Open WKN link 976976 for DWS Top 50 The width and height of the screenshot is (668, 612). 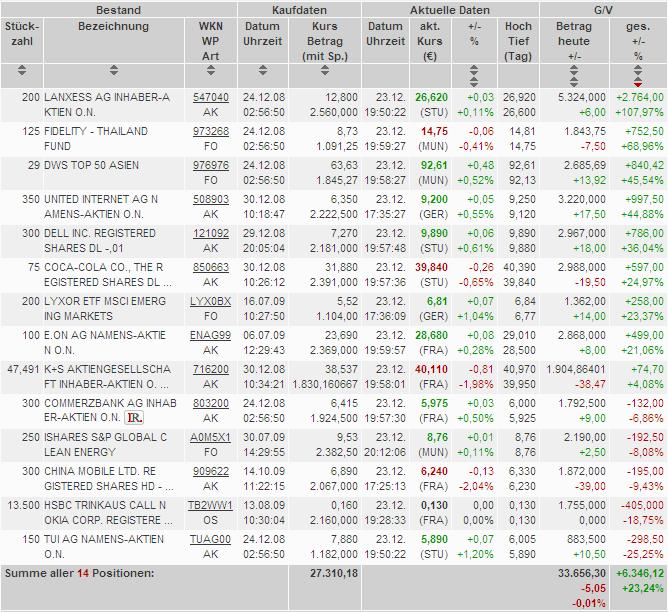point(210,166)
